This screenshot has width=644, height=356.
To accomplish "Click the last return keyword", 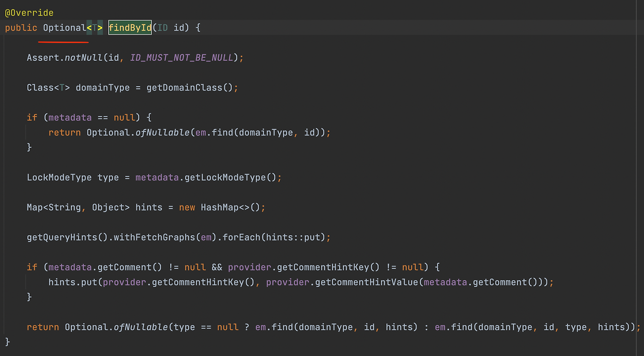I will (43, 327).
